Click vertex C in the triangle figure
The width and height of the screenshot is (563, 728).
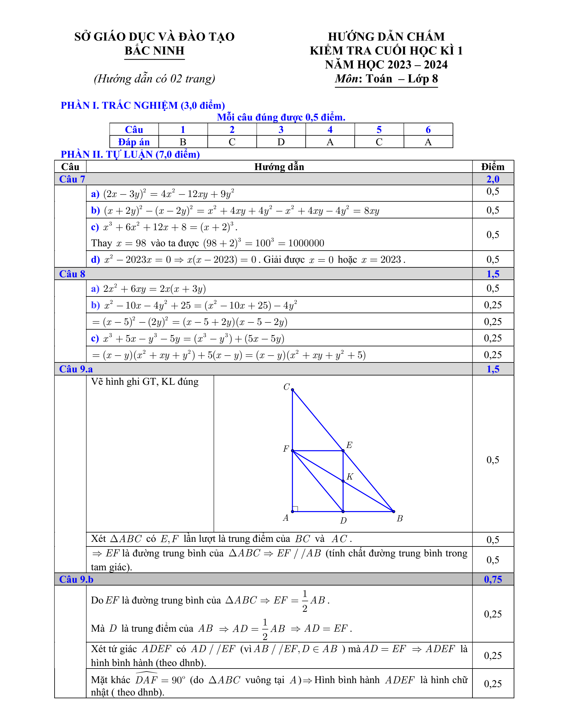(292, 390)
